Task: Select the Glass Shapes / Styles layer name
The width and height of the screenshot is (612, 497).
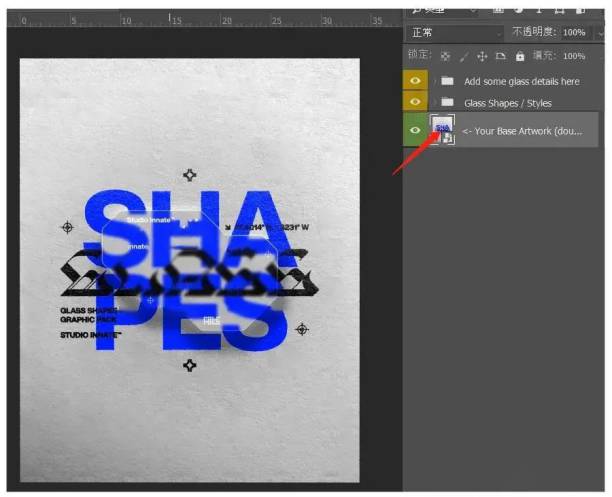Action: pyautogui.click(x=507, y=103)
